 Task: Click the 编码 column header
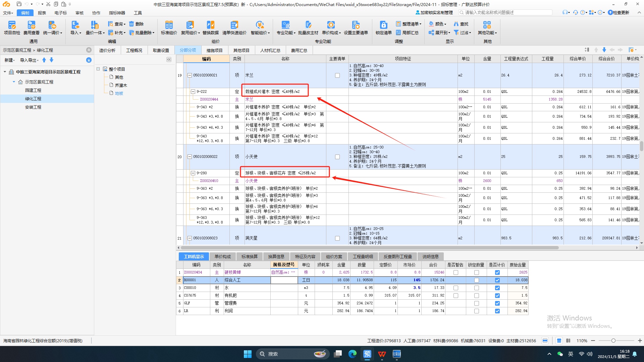[x=206, y=59]
